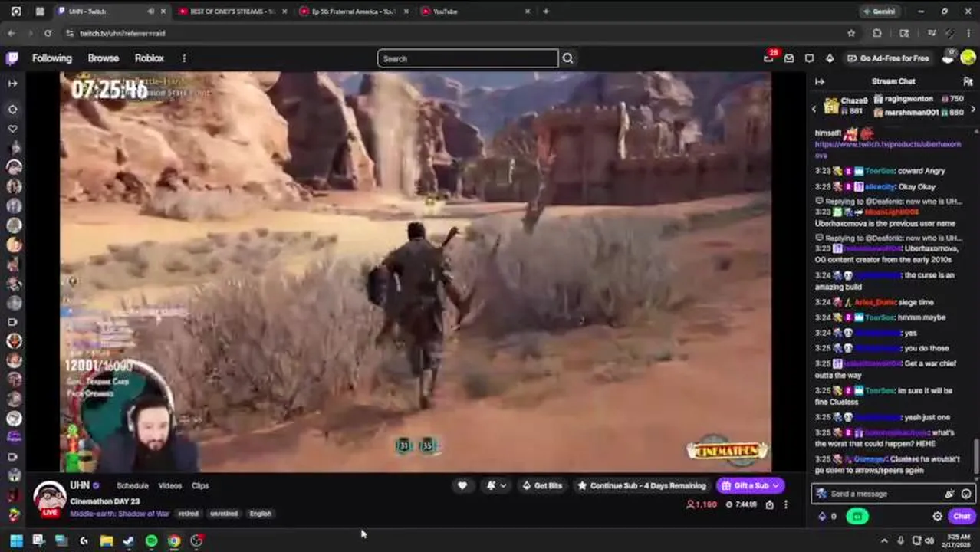The width and height of the screenshot is (980, 552).
Task: Click Continue Sub - 4 Days Remaining
Action: (642, 485)
